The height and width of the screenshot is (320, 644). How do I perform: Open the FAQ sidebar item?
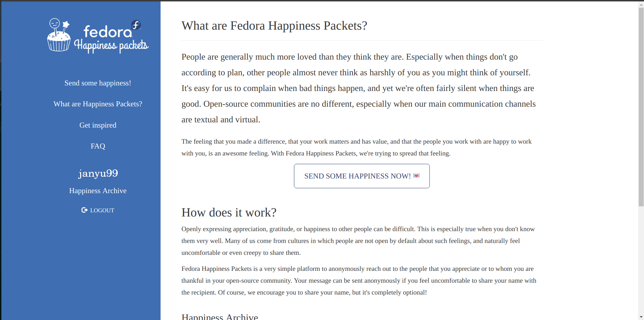coord(98,146)
